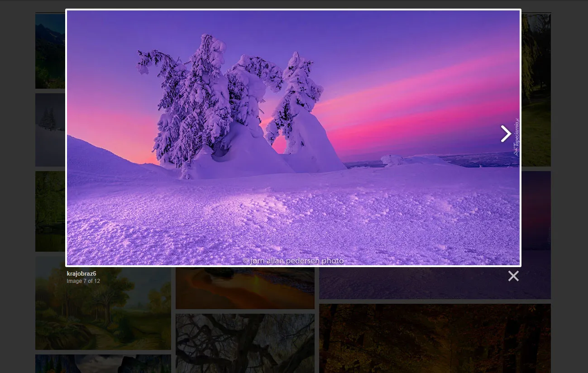Image resolution: width=588 pixels, height=373 pixels.
Task: Go to the next image with right chevron
Action: tap(505, 134)
